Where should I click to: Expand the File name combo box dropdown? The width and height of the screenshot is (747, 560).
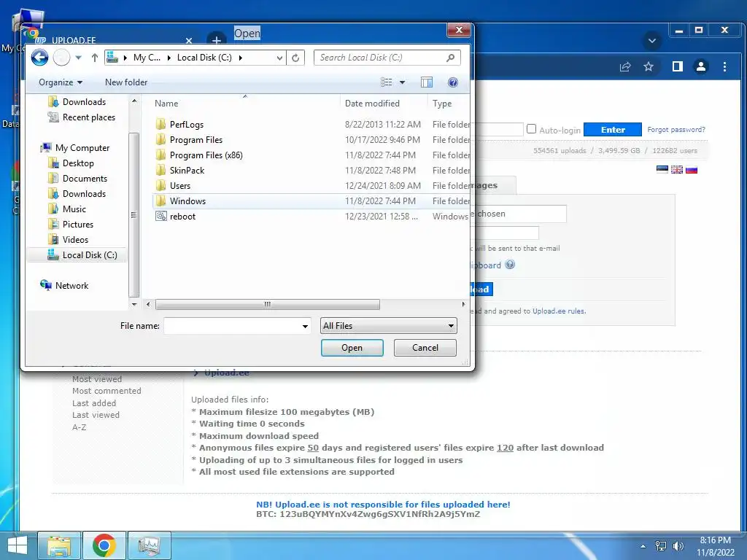pos(305,326)
